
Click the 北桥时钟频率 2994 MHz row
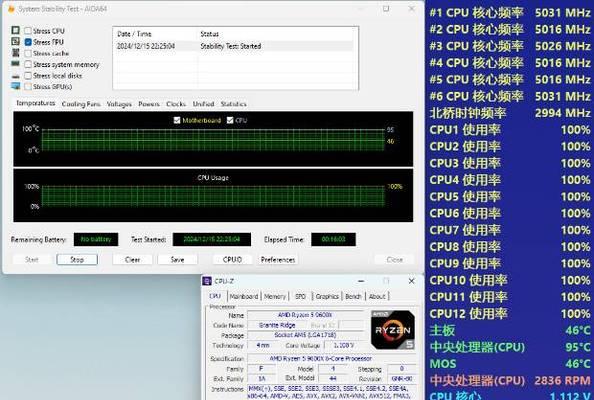[x=510, y=113]
